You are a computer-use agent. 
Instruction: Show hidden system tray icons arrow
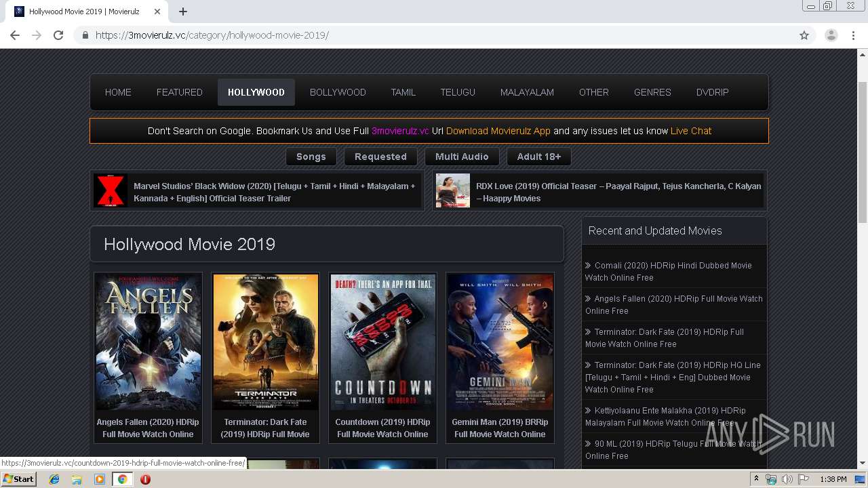click(756, 479)
